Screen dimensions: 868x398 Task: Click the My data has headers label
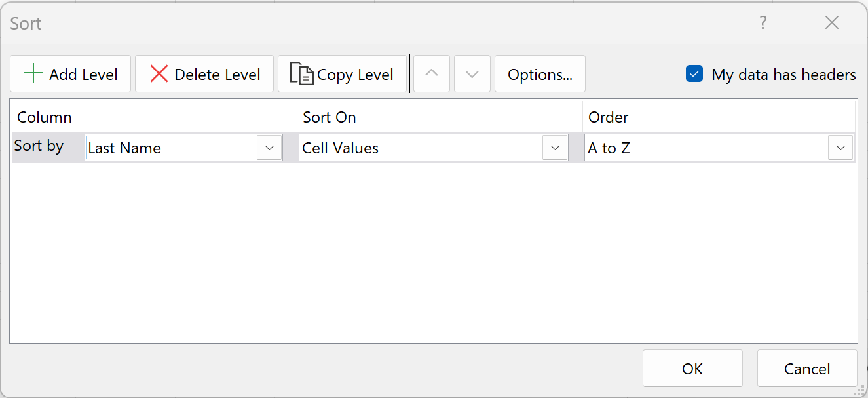click(x=783, y=75)
